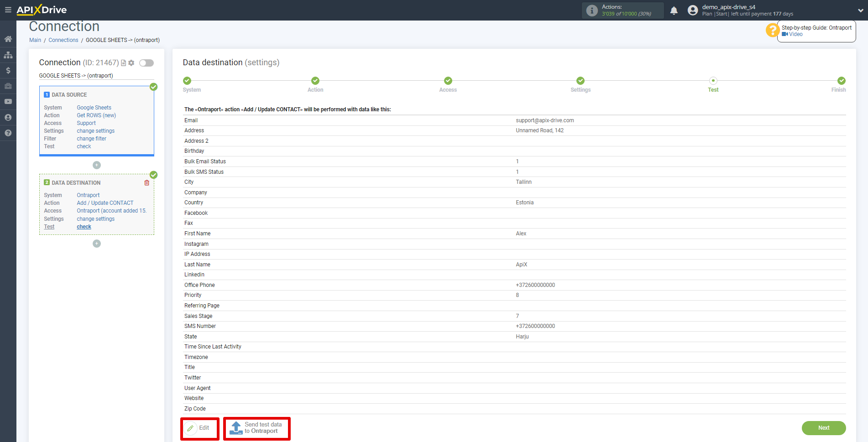
Task: Open the user profile icon in sidebar
Action: (8, 117)
